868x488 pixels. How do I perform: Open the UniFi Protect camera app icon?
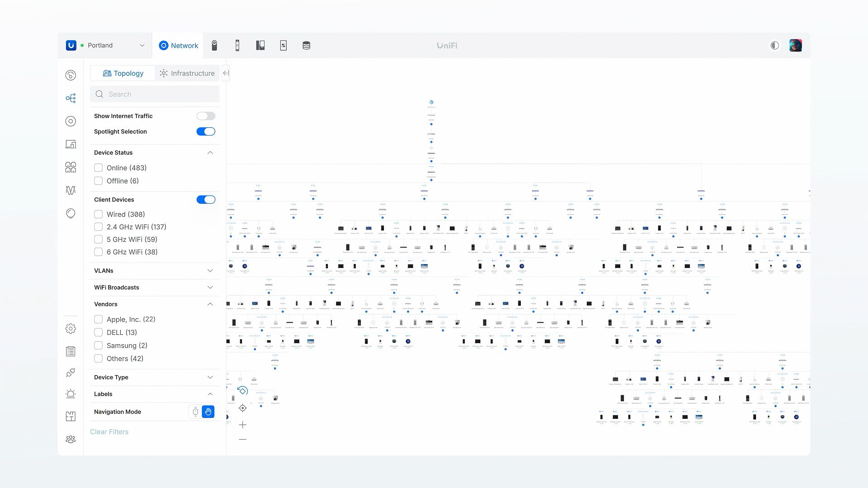(214, 45)
